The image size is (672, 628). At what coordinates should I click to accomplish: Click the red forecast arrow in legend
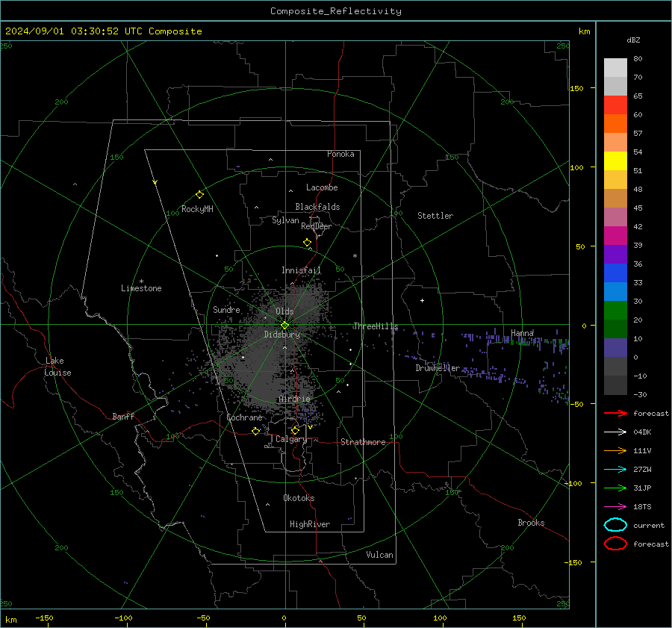[x=615, y=413]
